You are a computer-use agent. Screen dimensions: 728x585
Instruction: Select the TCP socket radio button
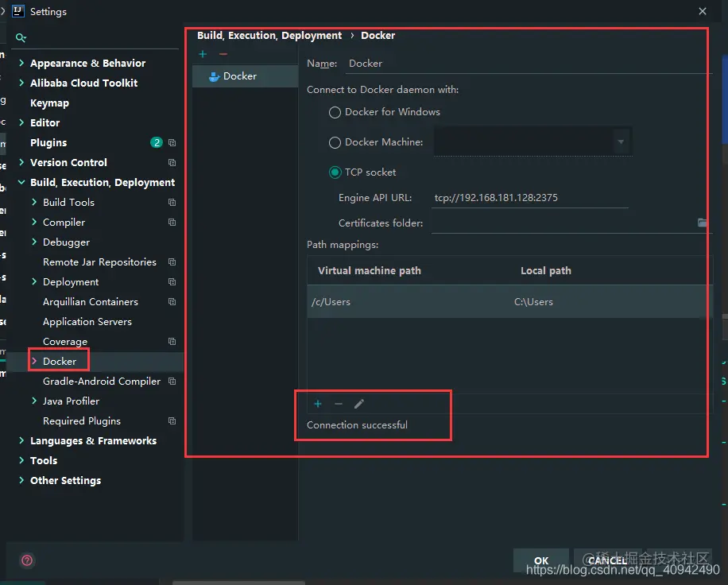tap(335, 172)
